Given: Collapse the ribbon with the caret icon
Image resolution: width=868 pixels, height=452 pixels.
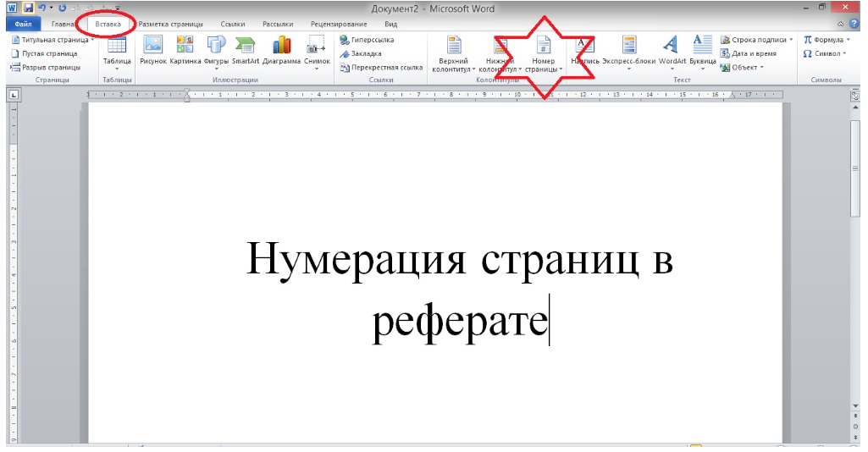Looking at the screenshot, I should (841, 24).
